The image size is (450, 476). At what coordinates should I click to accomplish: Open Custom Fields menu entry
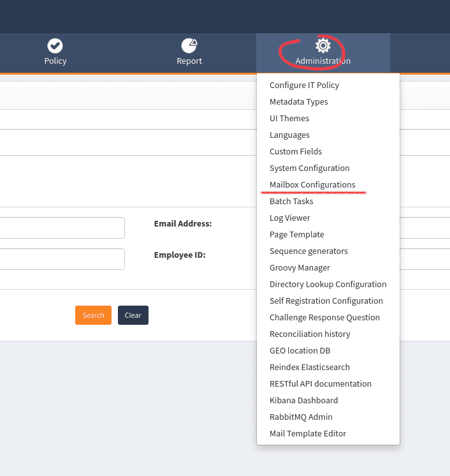pyautogui.click(x=296, y=152)
